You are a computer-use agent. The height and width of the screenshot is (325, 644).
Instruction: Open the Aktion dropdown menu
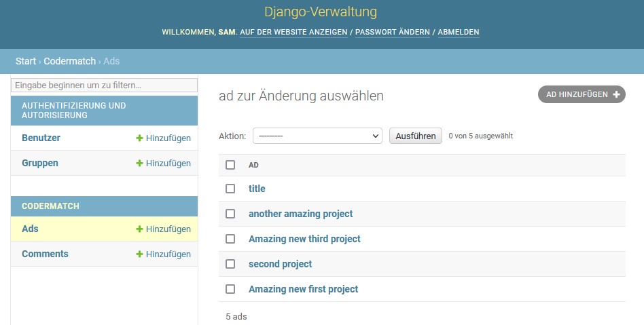point(317,136)
